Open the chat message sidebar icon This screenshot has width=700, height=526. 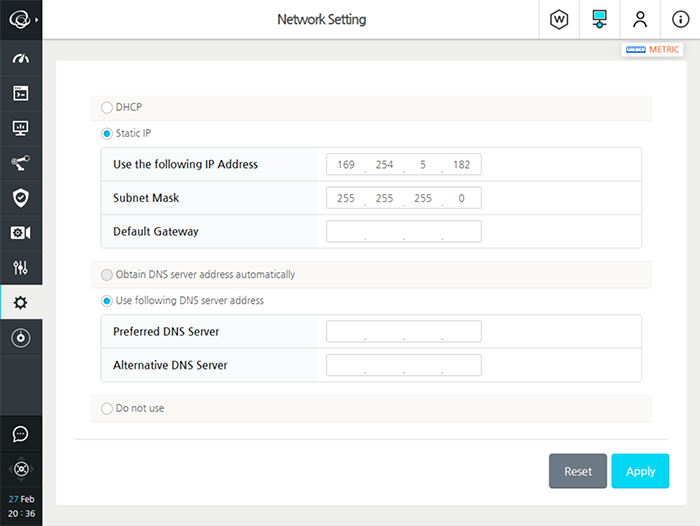tap(21, 434)
